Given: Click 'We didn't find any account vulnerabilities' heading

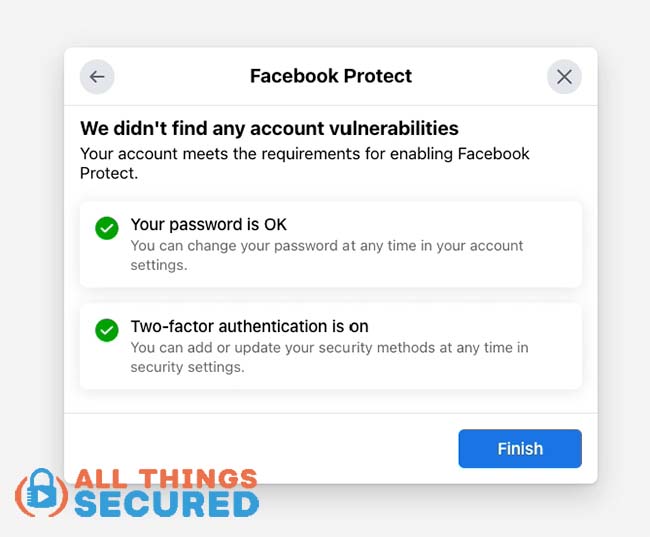Looking at the screenshot, I should click(269, 128).
